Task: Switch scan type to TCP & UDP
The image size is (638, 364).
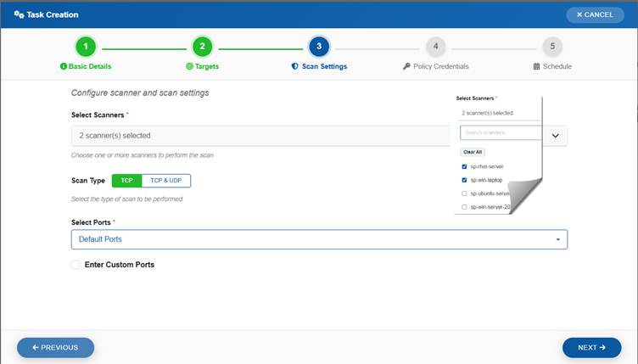Action: click(165, 181)
